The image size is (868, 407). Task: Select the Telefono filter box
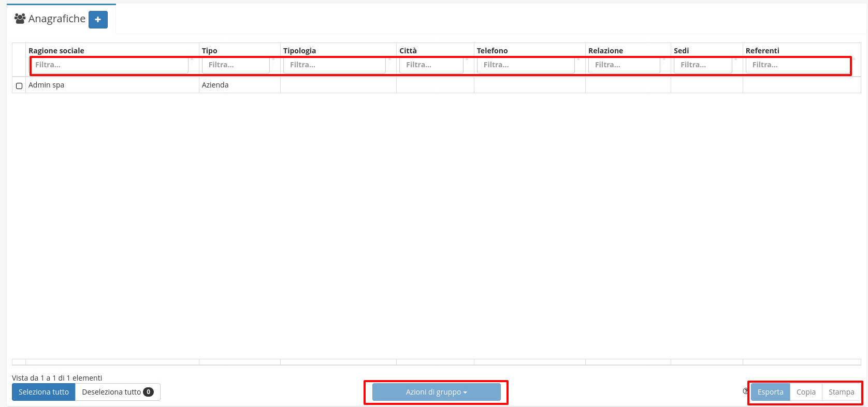526,65
